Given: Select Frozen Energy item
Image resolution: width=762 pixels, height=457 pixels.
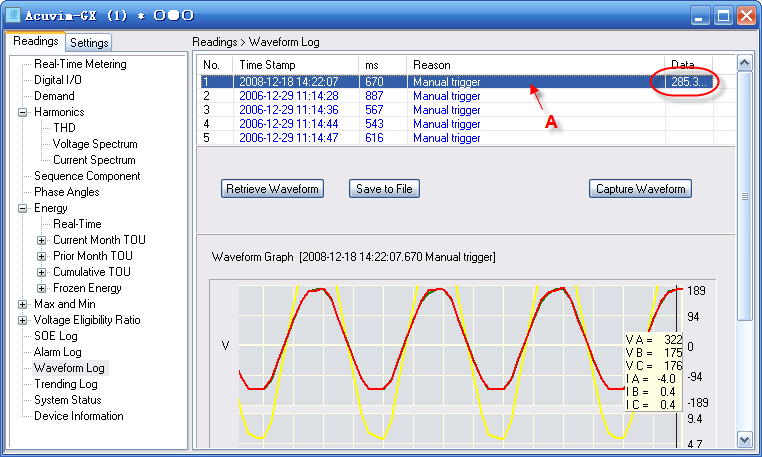Looking at the screenshot, I should [x=87, y=288].
